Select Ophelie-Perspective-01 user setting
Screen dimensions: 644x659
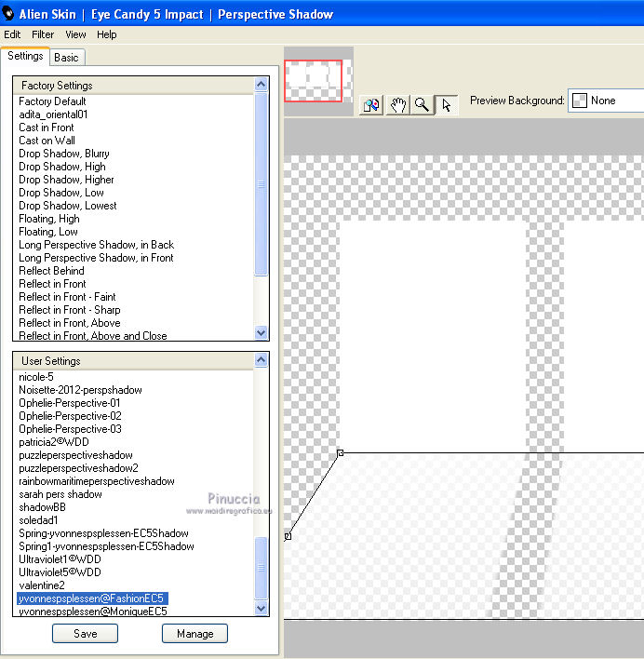tap(69, 403)
